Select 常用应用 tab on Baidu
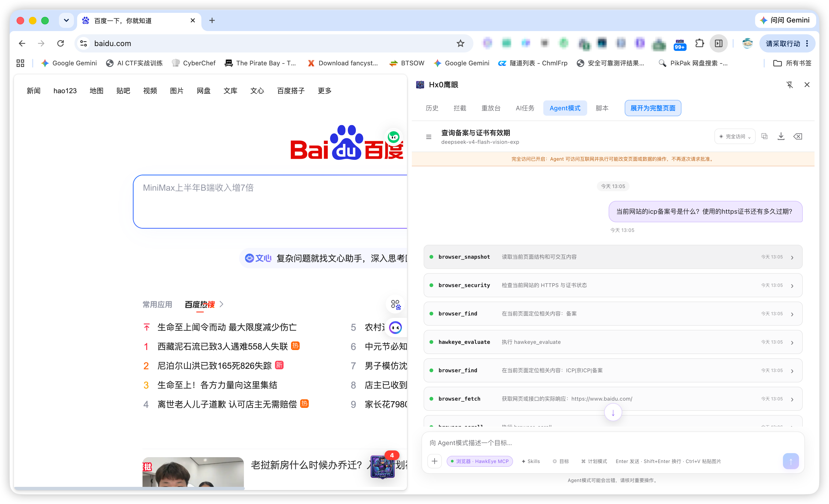Image resolution: width=829 pixels, height=504 pixels. (x=157, y=304)
